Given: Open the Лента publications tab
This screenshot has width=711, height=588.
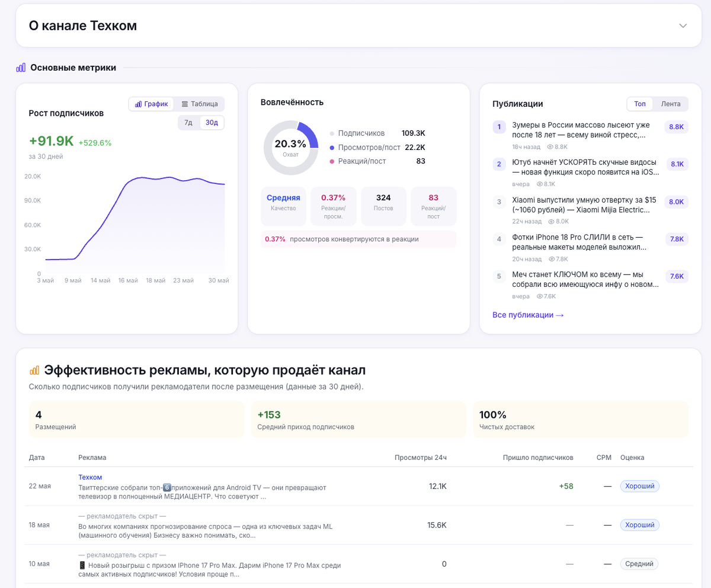Looking at the screenshot, I should coord(671,104).
